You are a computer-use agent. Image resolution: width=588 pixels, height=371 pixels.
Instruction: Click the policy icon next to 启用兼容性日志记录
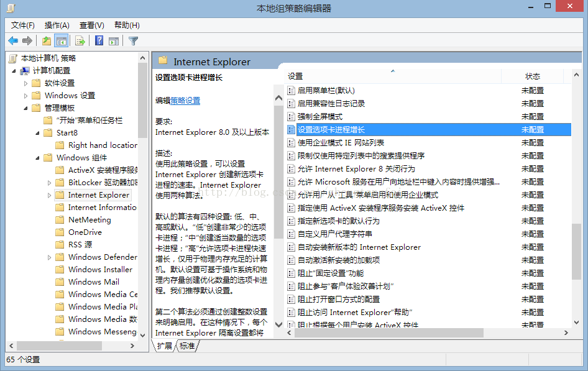coord(291,103)
